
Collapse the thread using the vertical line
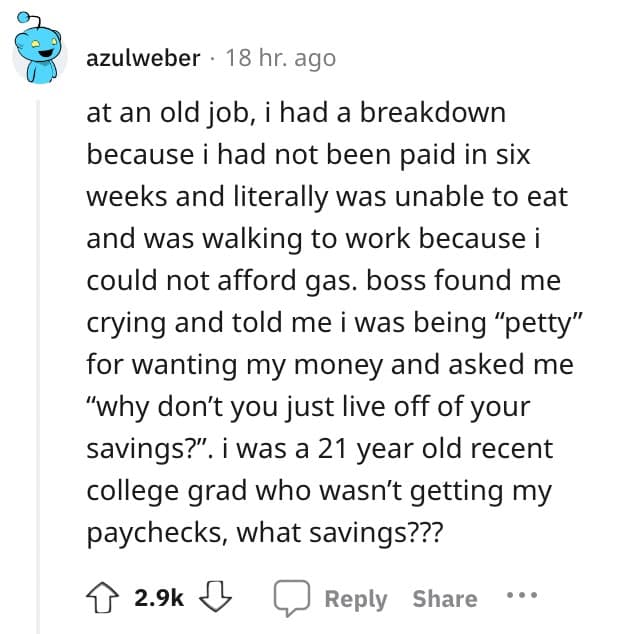point(39,350)
